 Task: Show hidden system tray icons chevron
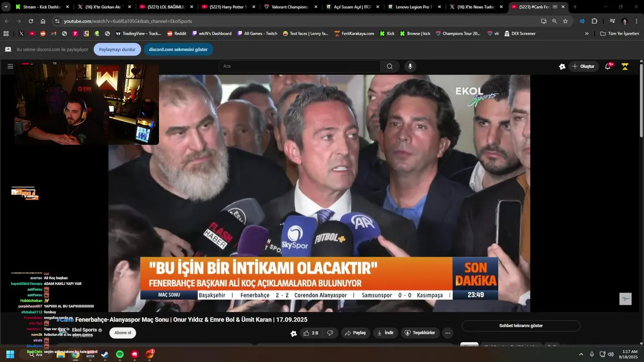coord(581,354)
